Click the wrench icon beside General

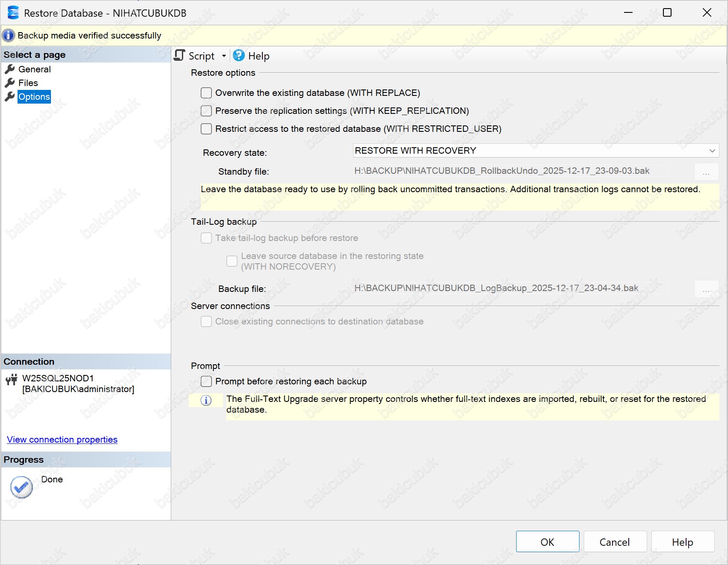pos(10,69)
